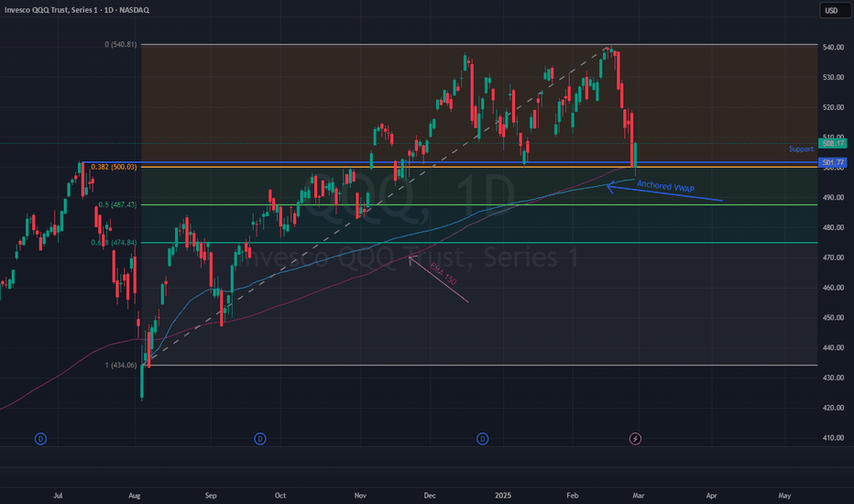The height and width of the screenshot is (504, 854).
Task: Click the 0.382 (500.03) Fibonacci level label
Action: (114, 168)
